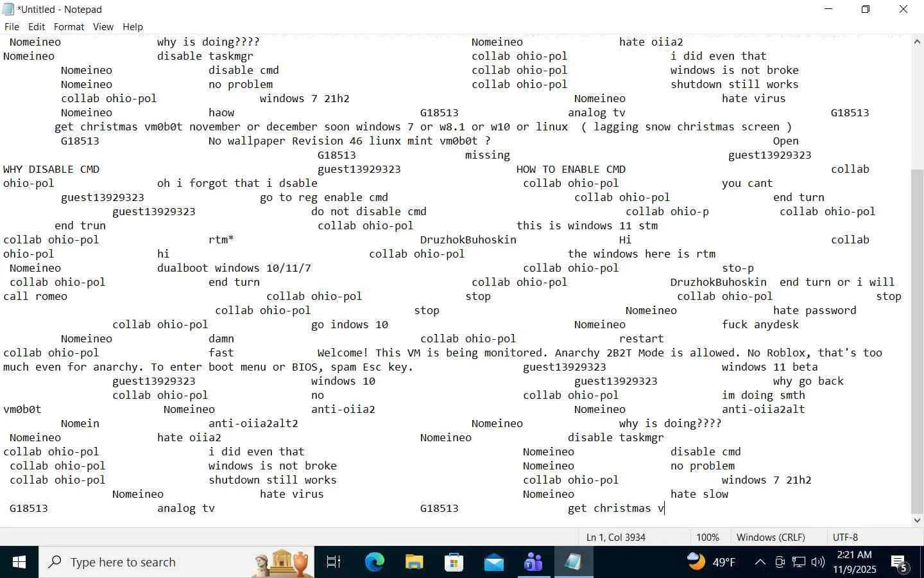Launch Microsoft Edge from the taskbar
This screenshot has width=924, height=578.
[375, 563]
